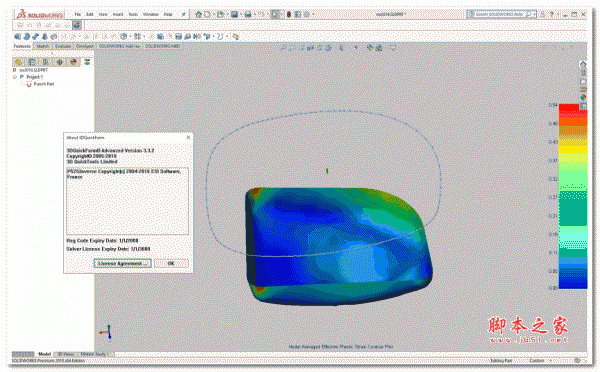Open the PropertyManager tab icon
600x372 pixels.
pyautogui.click(x=32, y=62)
